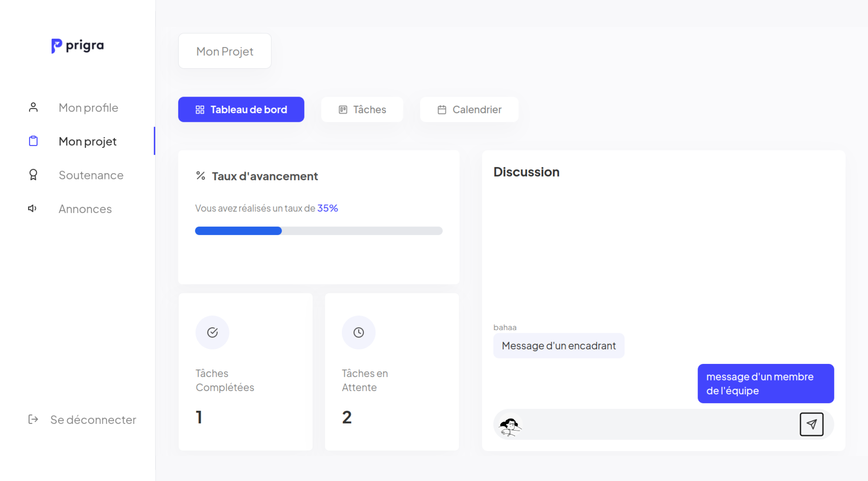Screen dimensions: 868x481
Task: Click the Tâches Complétées card
Action: [245, 372]
